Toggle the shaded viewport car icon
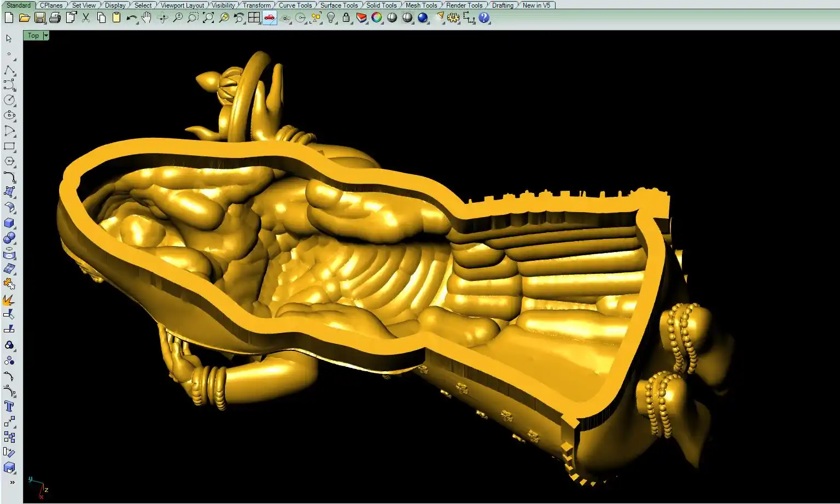840x504 pixels. pyautogui.click(x=269, y=18)
